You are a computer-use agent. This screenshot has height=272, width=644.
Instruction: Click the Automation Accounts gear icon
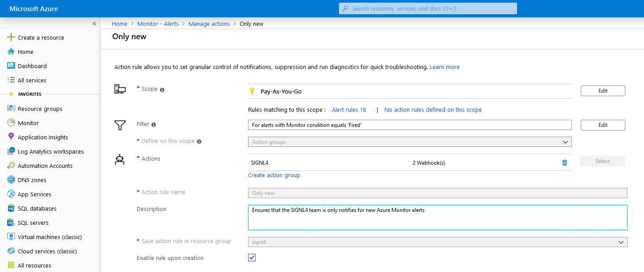click(11, 166)
